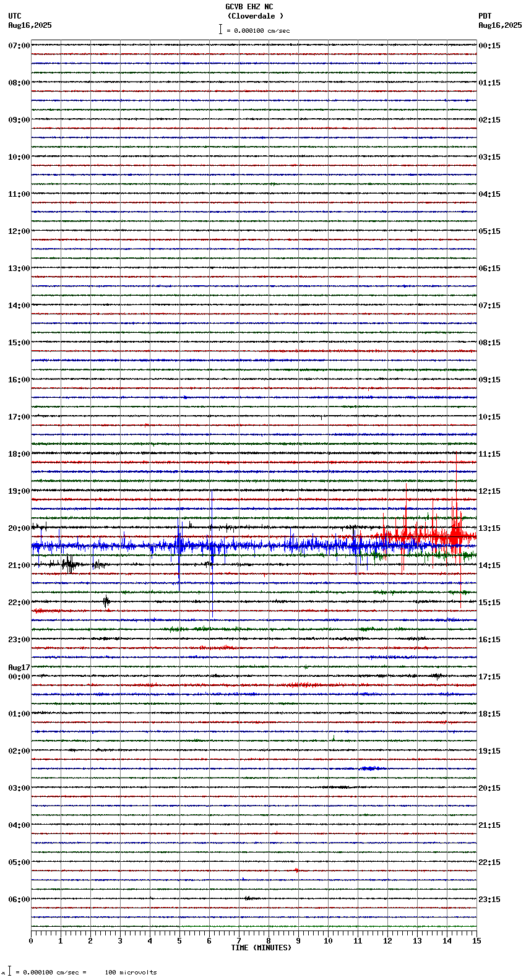The width and height of the screenshot is (526, 980).
Task: Select the '09:15' PDT time label
Action: [489, 380]
